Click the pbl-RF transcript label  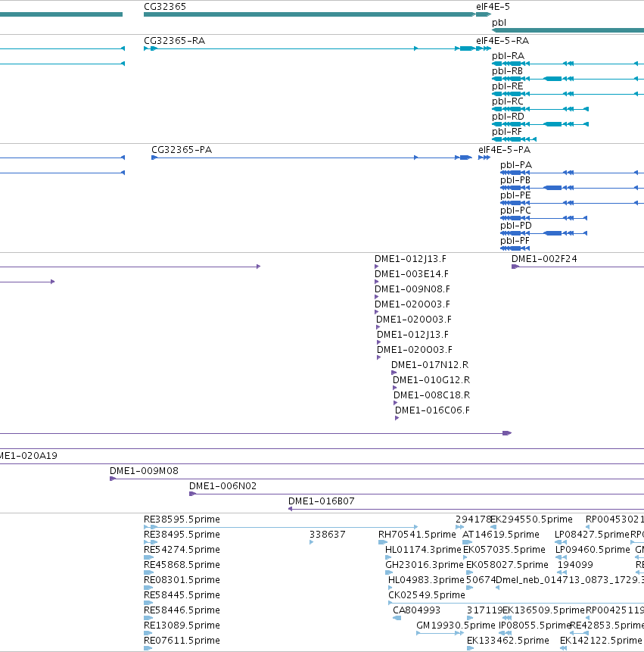click(x=506, y=132)
